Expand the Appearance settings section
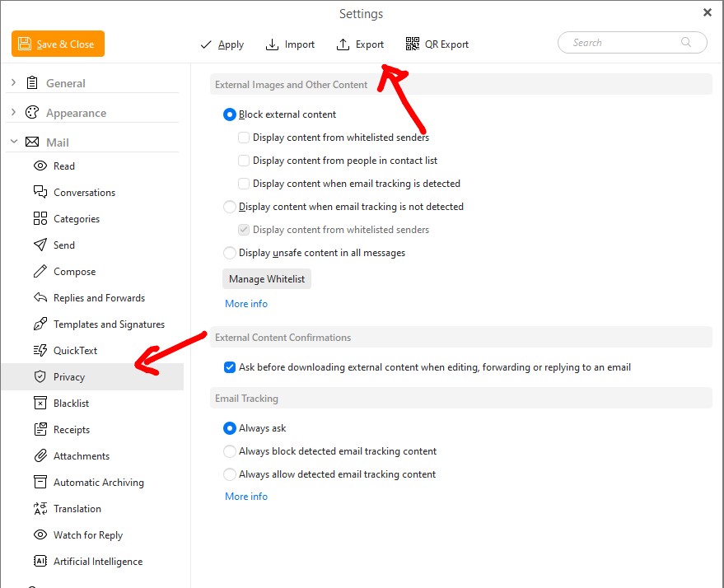724x588 pixels. [x=13, y=113]
